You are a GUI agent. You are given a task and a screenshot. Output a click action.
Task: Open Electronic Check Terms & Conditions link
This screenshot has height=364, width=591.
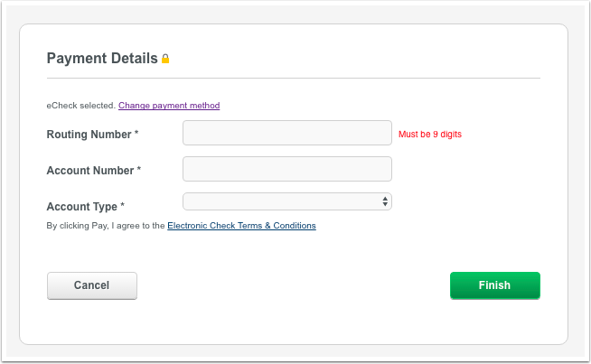[x=241, y=226]
